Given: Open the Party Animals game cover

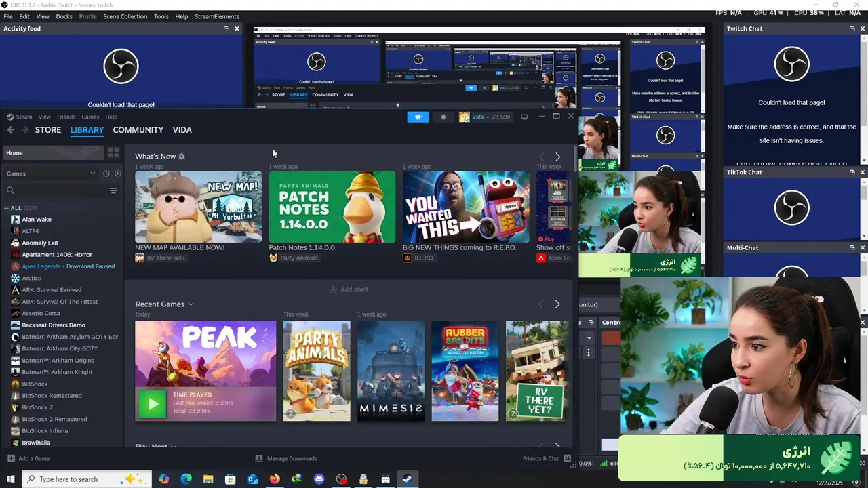Looking at the screenshot, I should pos(317,371).
